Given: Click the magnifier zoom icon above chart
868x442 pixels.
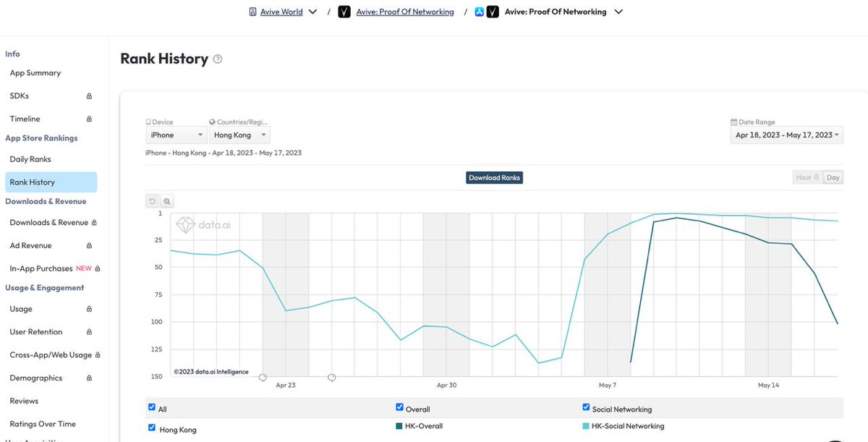Looking at the screenshot, I should point(166,202).
